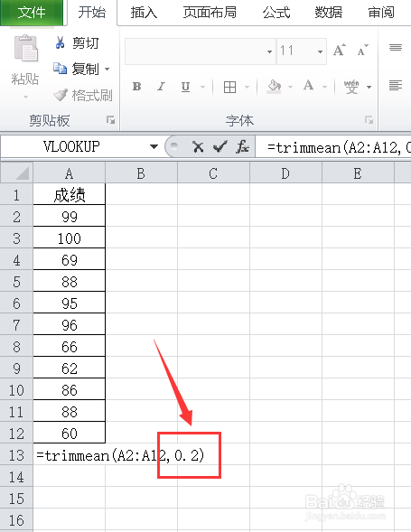Open font group dialog launcher
The height and width of the screenshot is (532, 411).
(x=369, y=120)
